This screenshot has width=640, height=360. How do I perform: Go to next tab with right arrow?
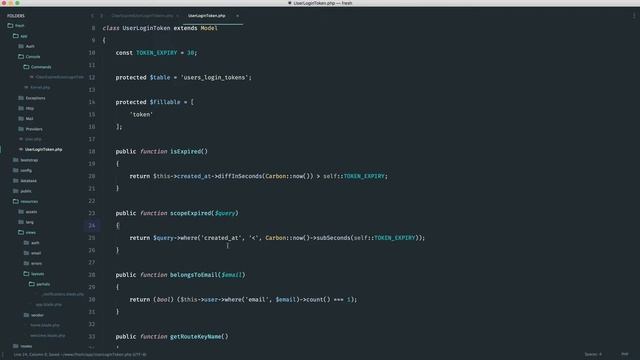[101, 16]
